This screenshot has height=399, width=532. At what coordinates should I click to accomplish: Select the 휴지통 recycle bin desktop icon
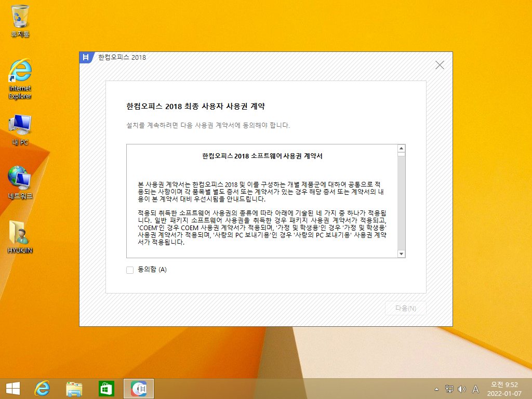pos(20,21)
